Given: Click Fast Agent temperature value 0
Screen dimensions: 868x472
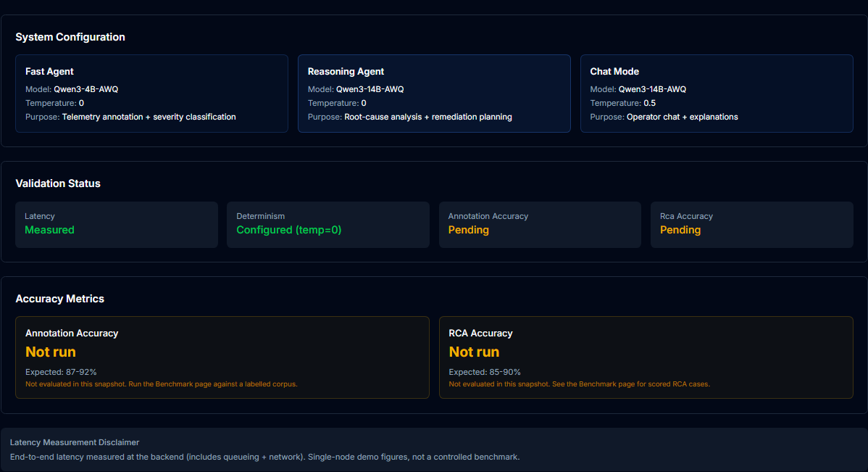Looking at the screenshot, I should click(x=81, y=103).
